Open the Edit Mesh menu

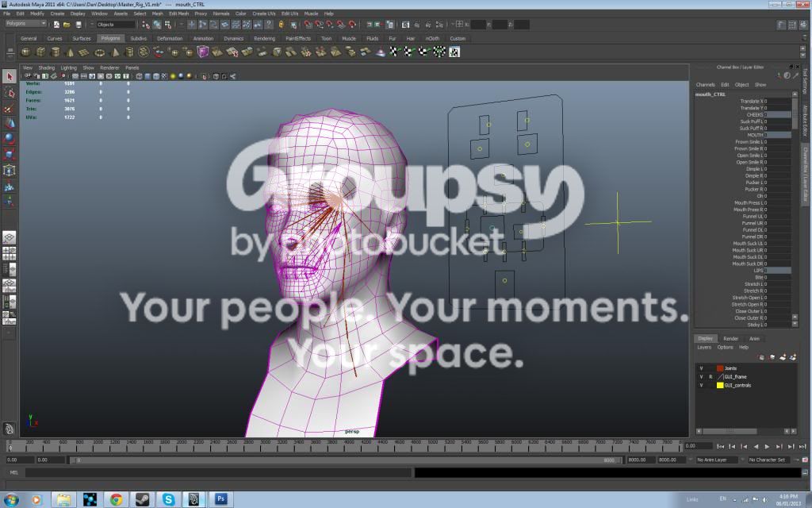click(x=178, y=13)
